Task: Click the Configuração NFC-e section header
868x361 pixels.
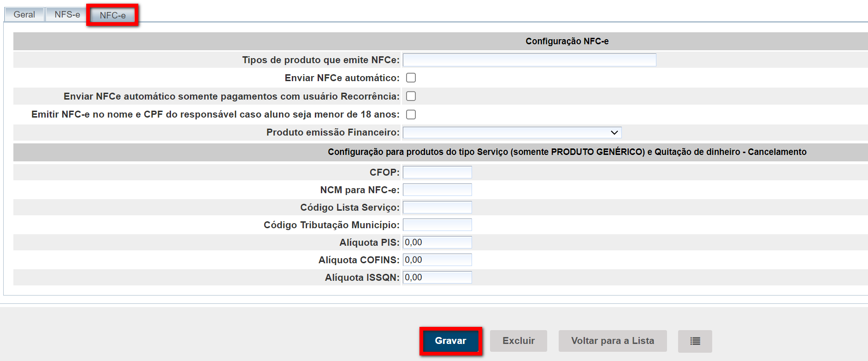Action: tap(567, 41)
